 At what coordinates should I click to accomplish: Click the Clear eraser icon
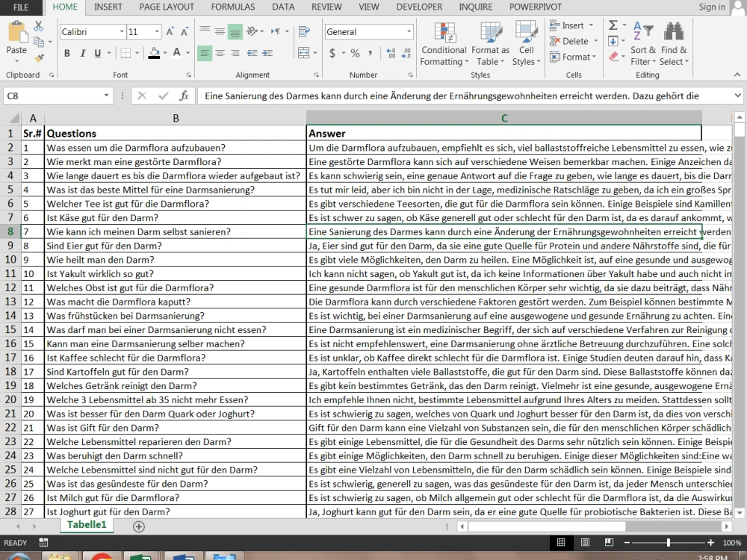pos(613,57)
